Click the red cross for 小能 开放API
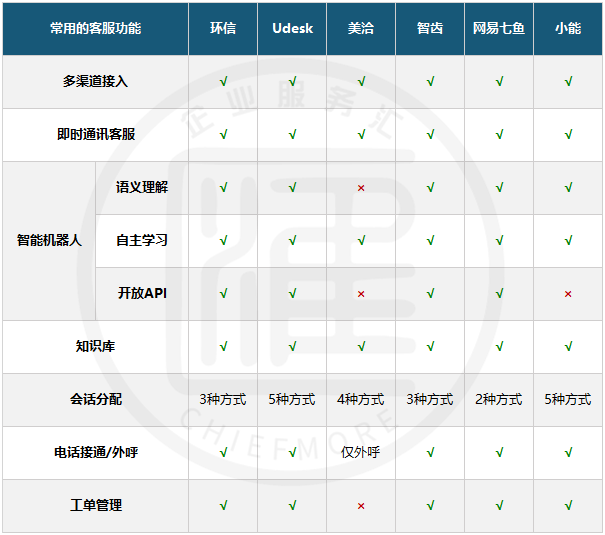 point(568,294)
